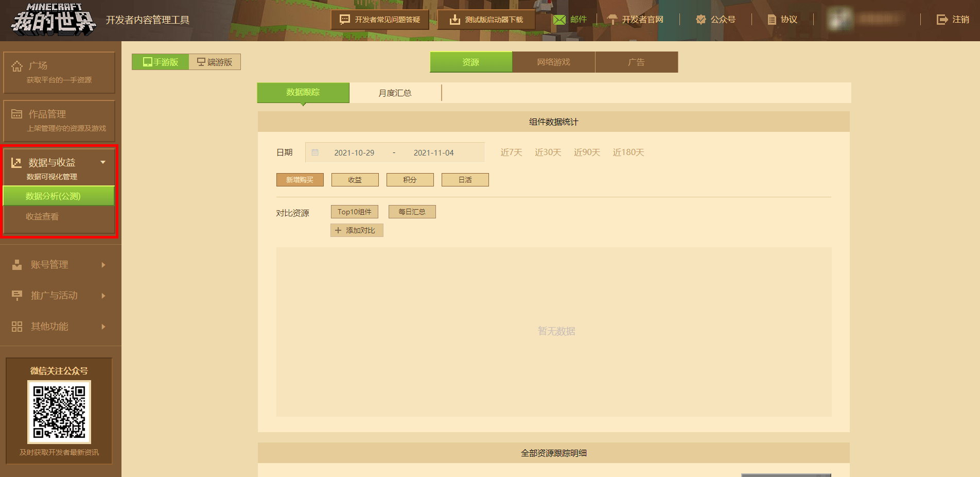The image size is (980, 477).
Task: Click the 添加对比 button
Action: pyautogui.click(x=357, y=230)
